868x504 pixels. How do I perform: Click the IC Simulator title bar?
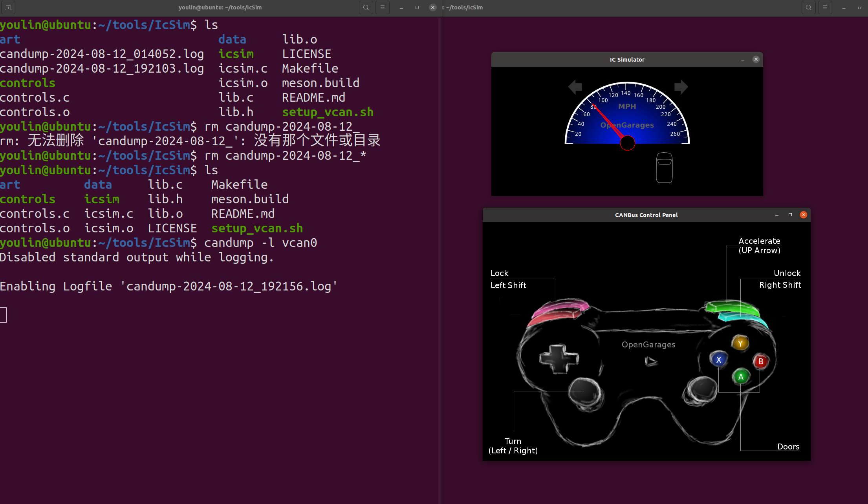coord(627,60)
